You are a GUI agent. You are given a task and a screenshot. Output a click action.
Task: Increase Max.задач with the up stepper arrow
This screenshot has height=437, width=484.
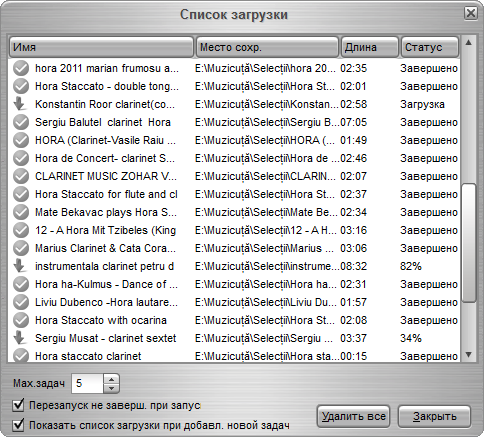(111, 379)
